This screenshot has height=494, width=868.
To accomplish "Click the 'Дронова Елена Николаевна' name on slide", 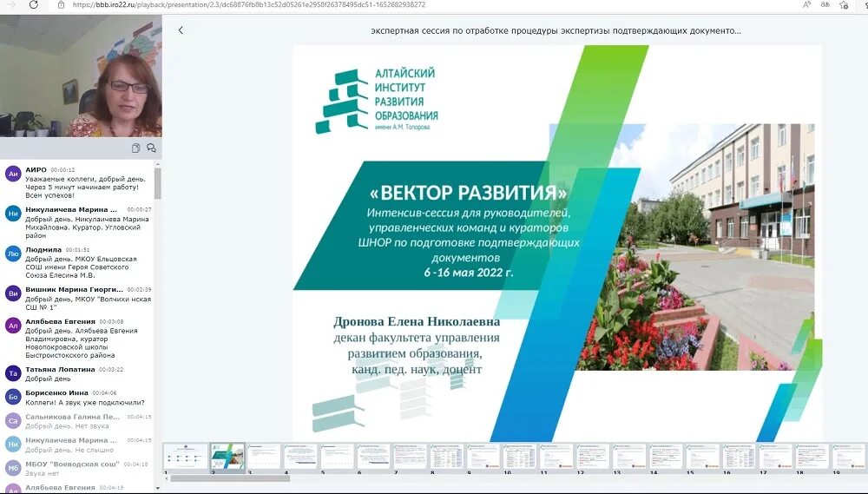I will pyautogui.click(x=417, y=322).
